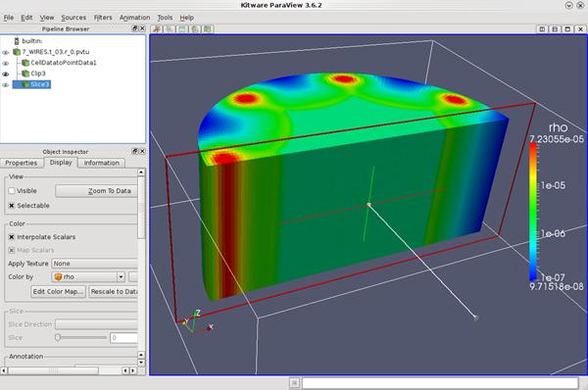Click the Slice slider handle

(x=58, y=337)
